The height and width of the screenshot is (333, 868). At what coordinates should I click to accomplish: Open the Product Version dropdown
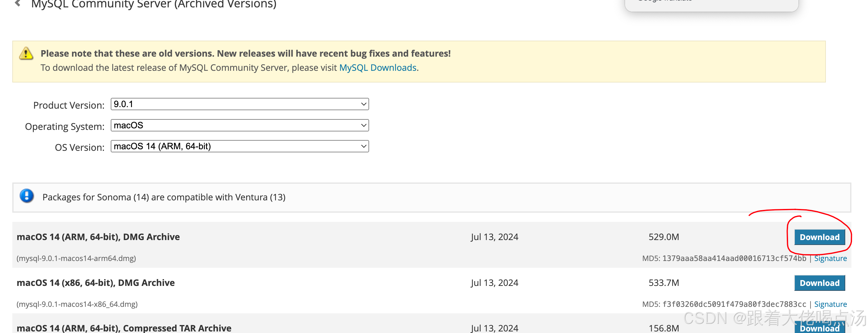(x=240, y=104)
